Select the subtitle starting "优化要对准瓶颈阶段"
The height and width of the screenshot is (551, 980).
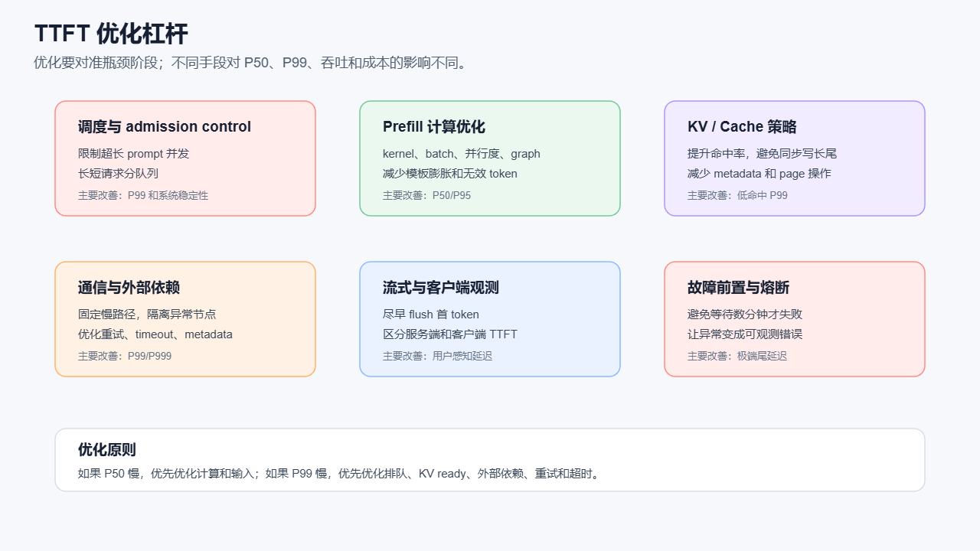(x=250, y=63)
